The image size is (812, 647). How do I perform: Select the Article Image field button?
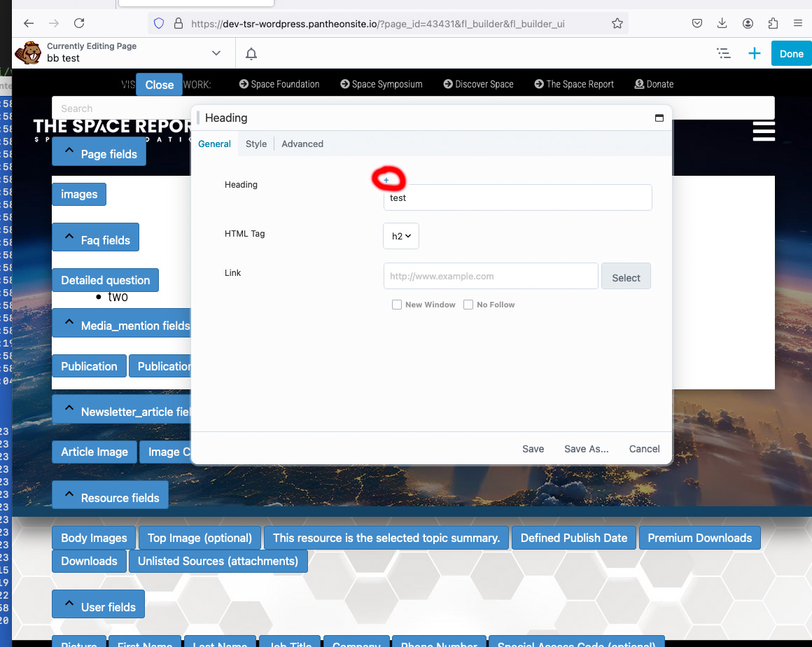pyautogui.click(x=94, y=452)
